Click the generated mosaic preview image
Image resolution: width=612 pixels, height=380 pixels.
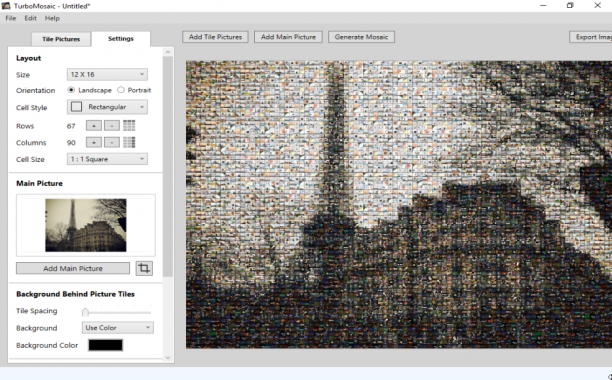point(399,204)
